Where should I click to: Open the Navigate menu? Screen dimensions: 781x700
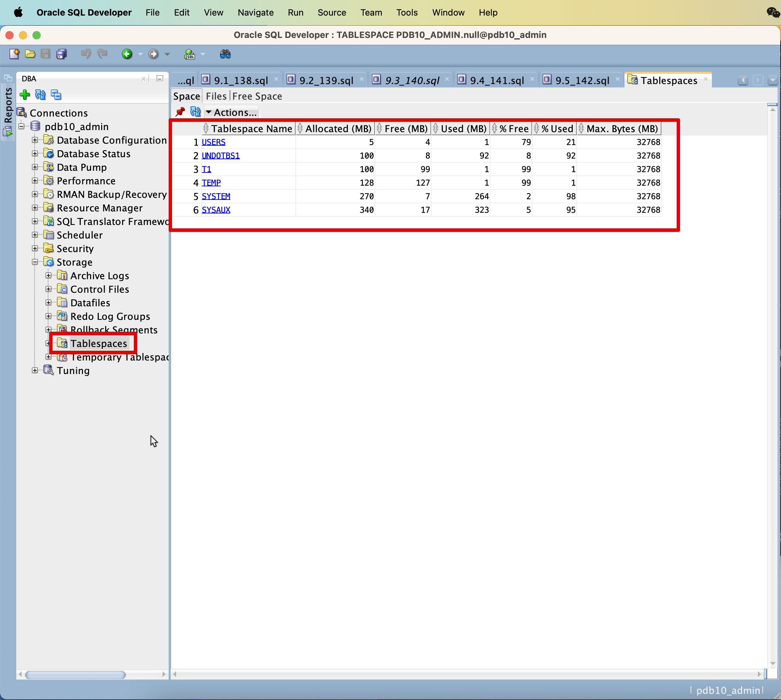tap(255, 12)
